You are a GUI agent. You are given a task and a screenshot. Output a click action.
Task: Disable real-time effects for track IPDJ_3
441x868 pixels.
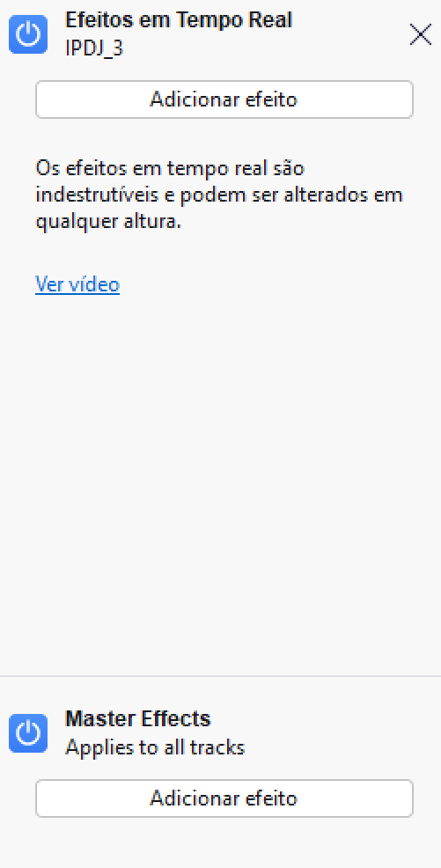(x=28, y=35)
